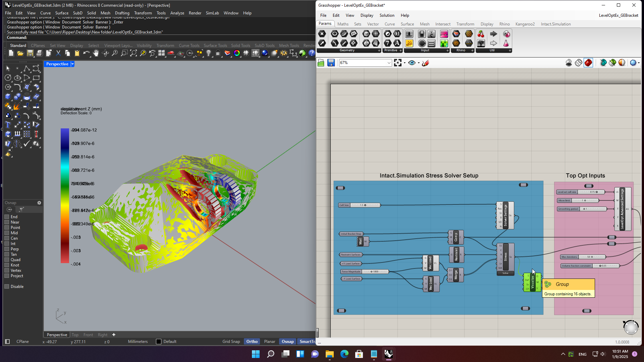Click the Lock objects padlock icon
This screenshot has height=362, width=644.
(x=218, y=53)
